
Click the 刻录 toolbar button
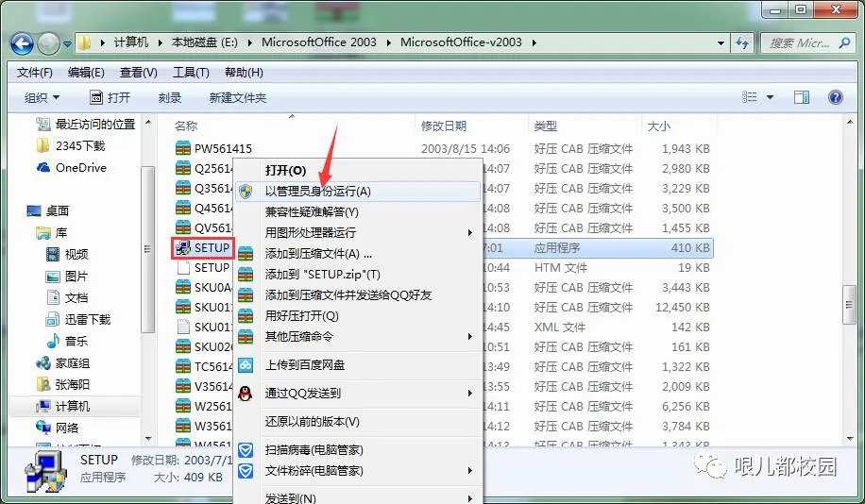[169, 97]
